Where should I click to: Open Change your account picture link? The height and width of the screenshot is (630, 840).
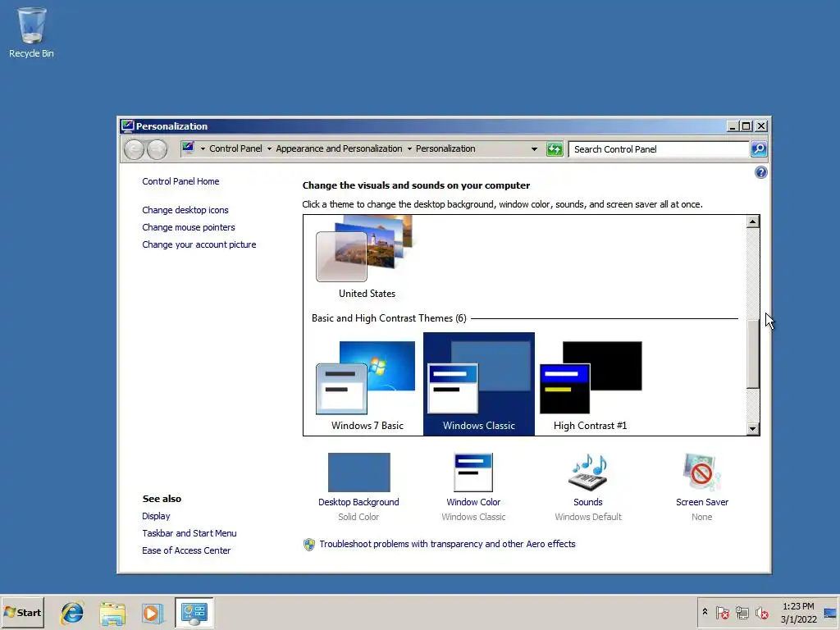(x=199, y=244)
